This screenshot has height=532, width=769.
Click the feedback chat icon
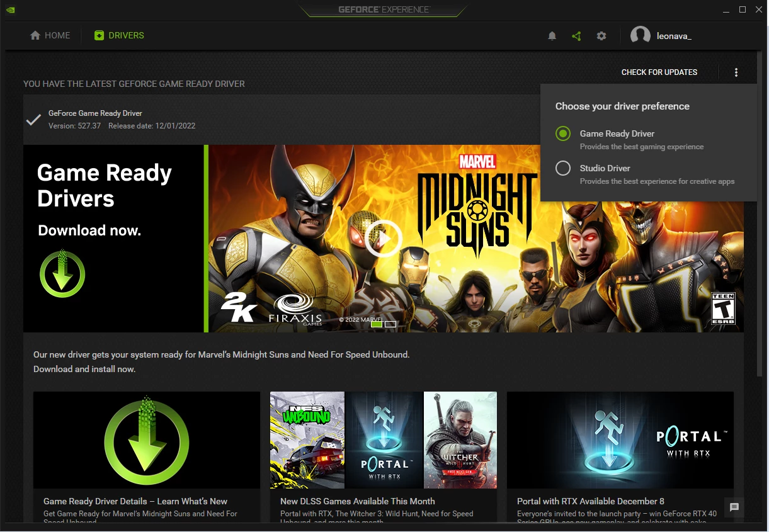coord(734,507)
